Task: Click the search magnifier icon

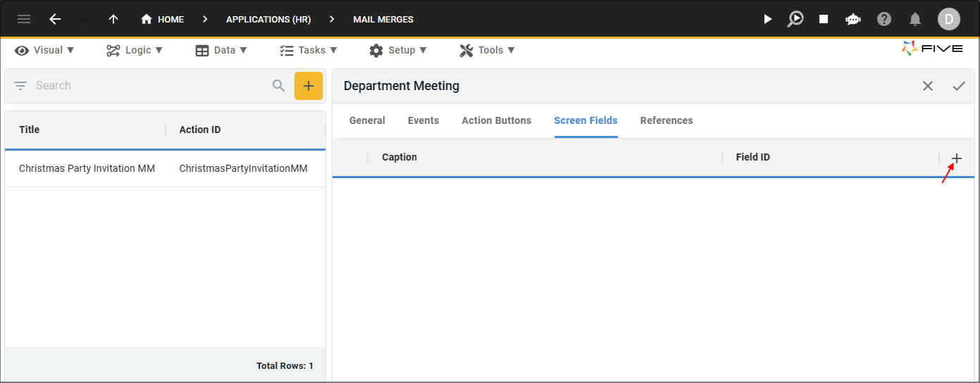Action: (x=279, y=86)
